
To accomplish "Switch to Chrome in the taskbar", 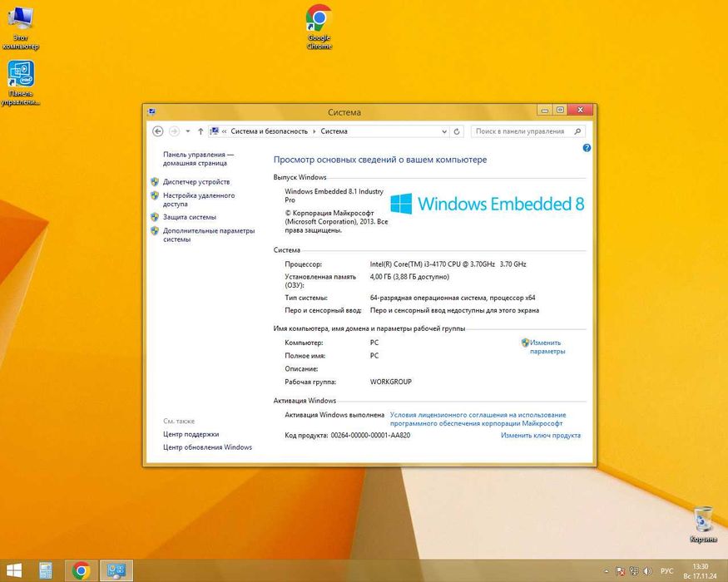I will click(x=82, y=570).
